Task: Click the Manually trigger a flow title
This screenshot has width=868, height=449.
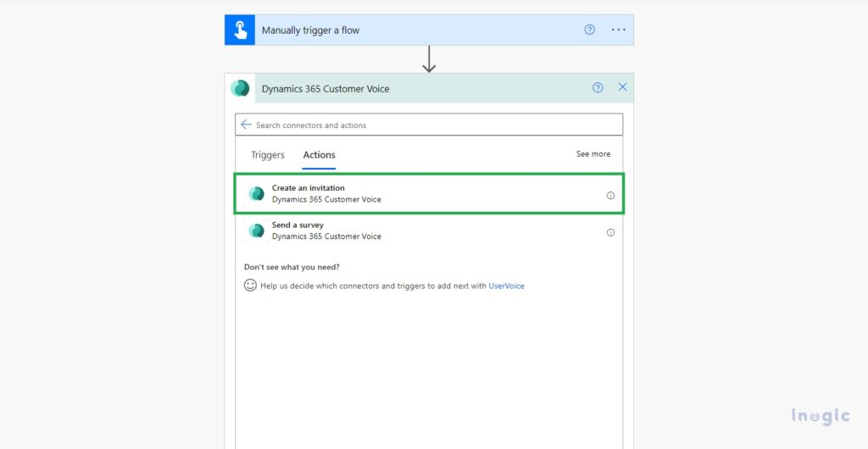Action: [x=310, y=30]
